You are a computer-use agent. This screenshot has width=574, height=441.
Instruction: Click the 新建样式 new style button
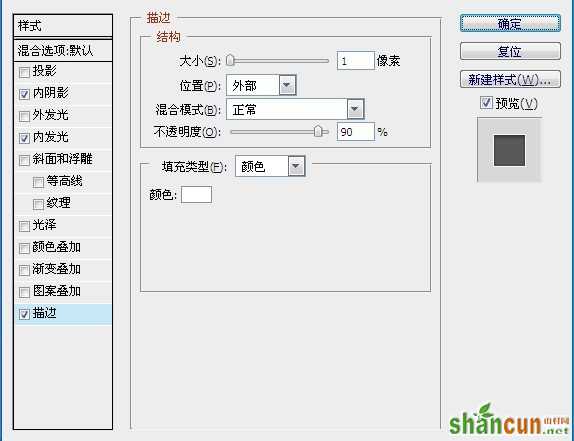tap(510, 79)
